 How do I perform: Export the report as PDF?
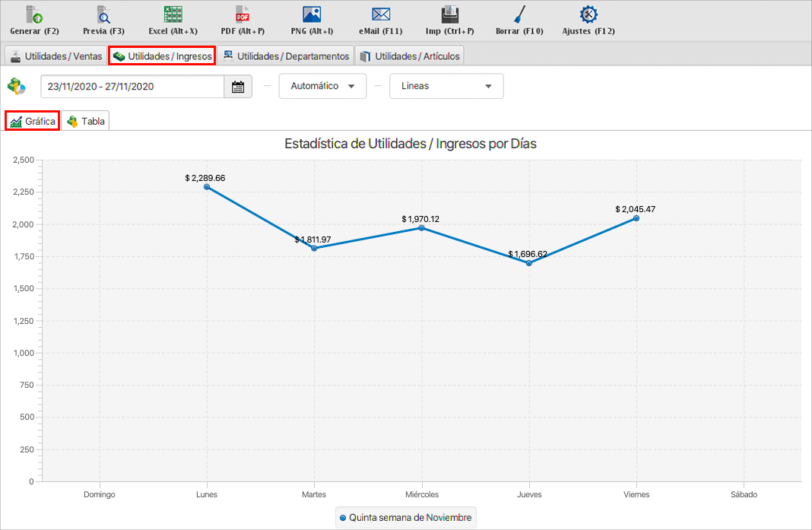tap(243, 14)
